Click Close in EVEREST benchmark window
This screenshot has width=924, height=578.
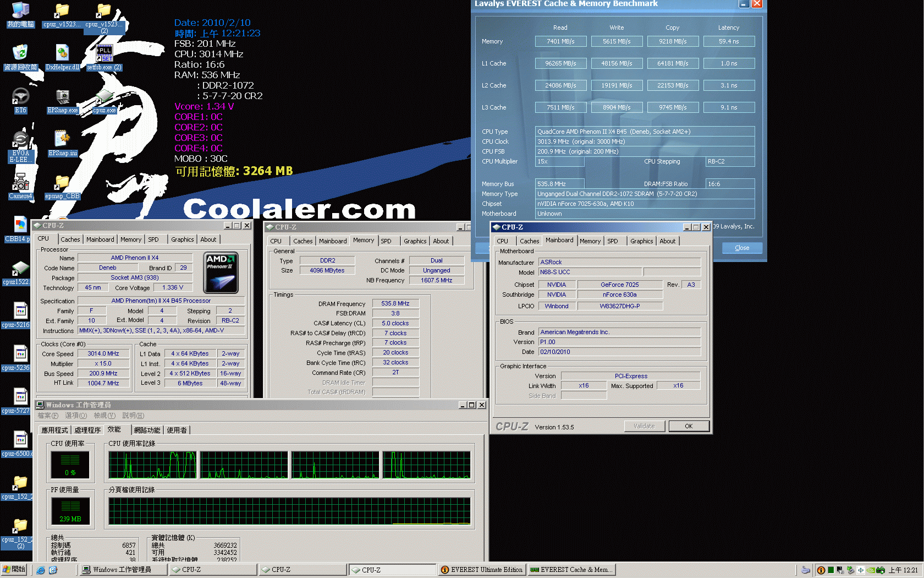pyautogui.click(x=742, y=248)
